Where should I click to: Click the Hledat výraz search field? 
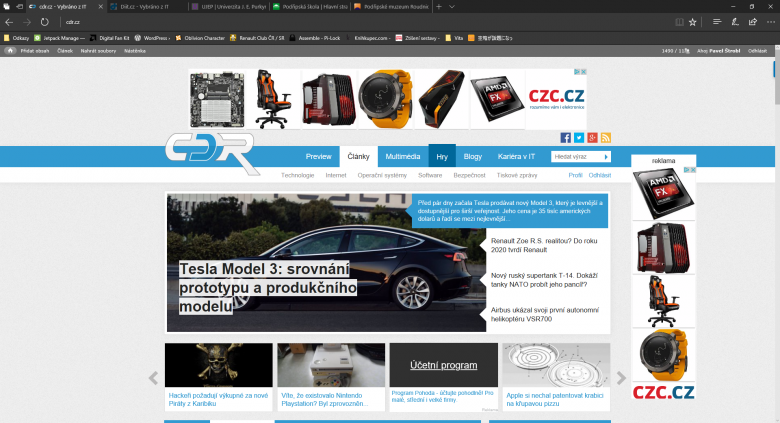(x=577, y=157)
